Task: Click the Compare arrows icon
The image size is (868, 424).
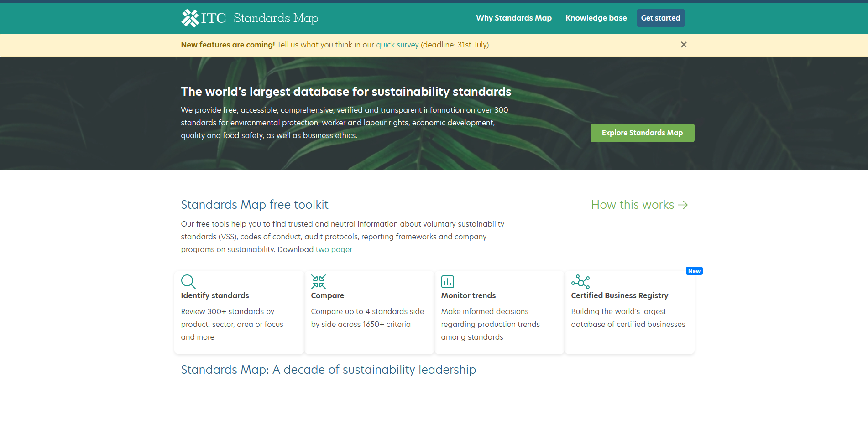Action: pos(318,281)
